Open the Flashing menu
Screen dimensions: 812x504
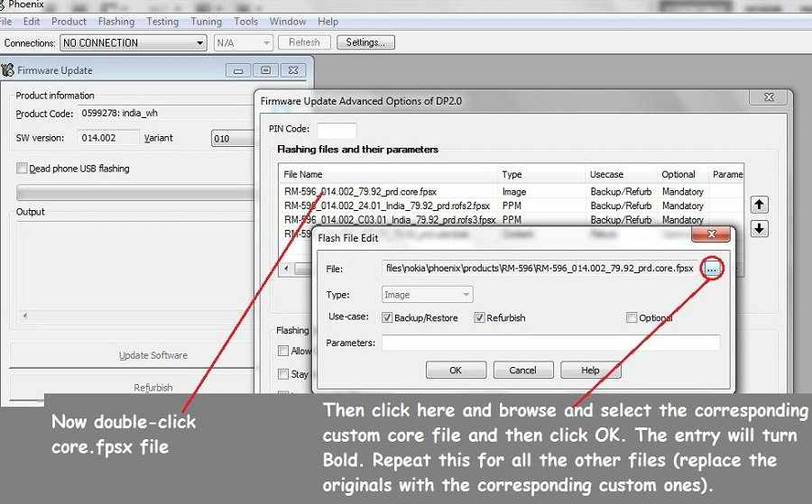[x=116, y=22]
